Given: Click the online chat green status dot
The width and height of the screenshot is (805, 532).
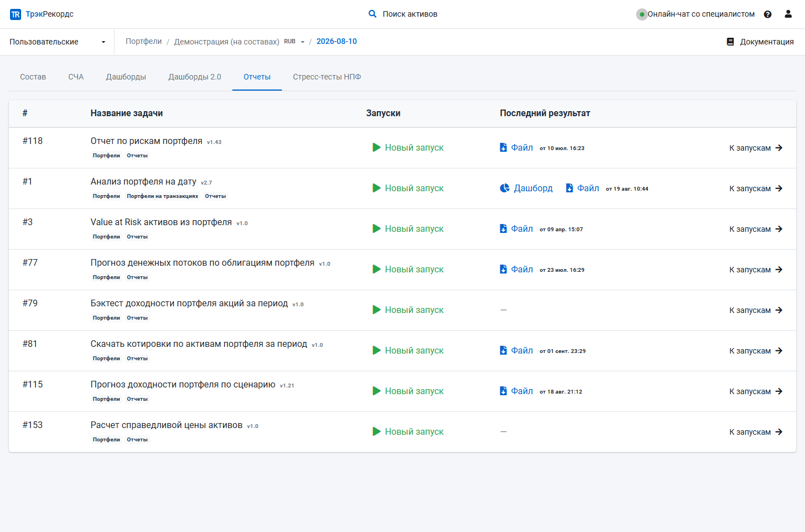Looking at the screenshot, I should click(642, 14).
